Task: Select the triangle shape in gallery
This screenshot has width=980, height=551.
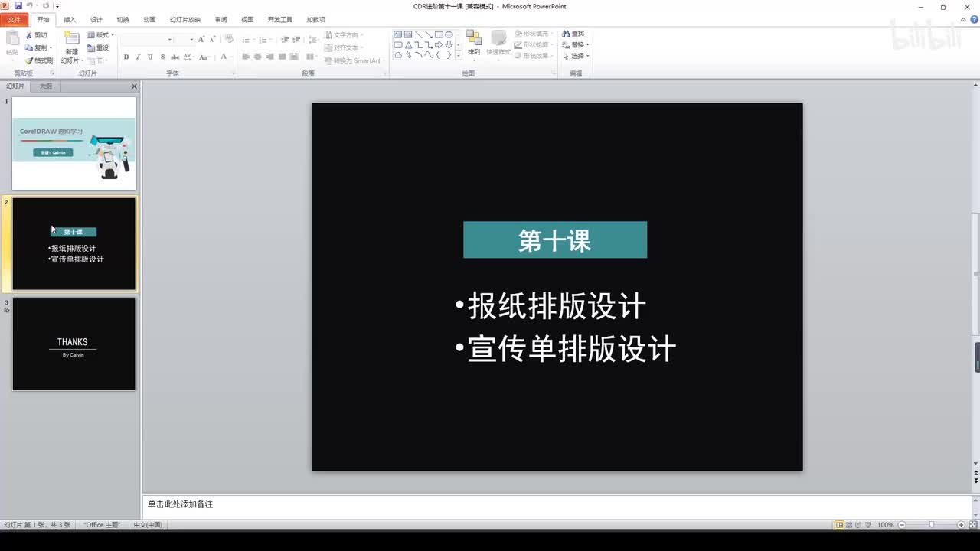Action: [408, 45]
